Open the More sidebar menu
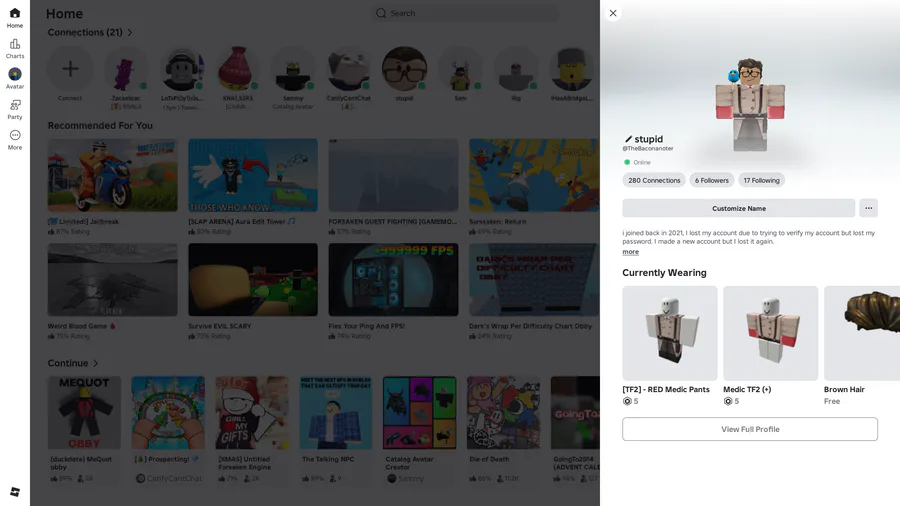 point(15,139)
